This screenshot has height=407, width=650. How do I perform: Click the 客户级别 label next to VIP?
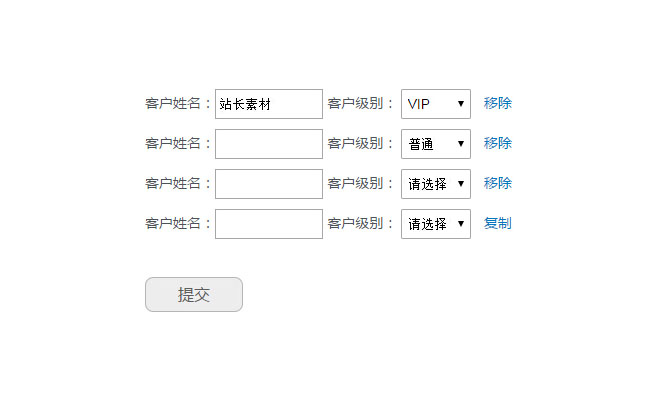[x=360, y=103]
